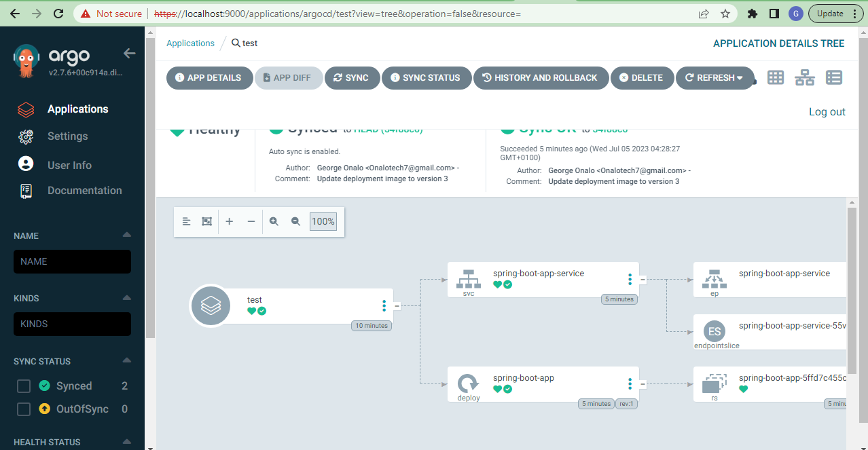Click the SYNC button
This screenshot has width=868, height=450.
click(x=352, y=77)
